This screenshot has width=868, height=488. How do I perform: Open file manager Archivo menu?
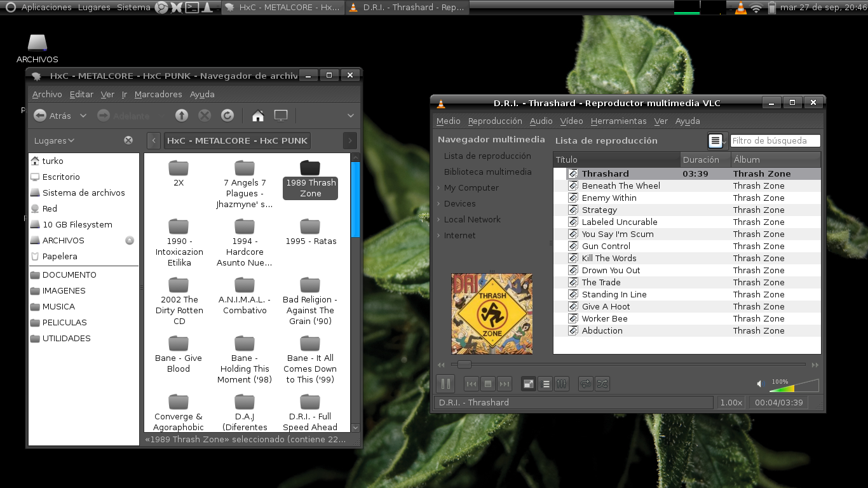pos(47,94)
